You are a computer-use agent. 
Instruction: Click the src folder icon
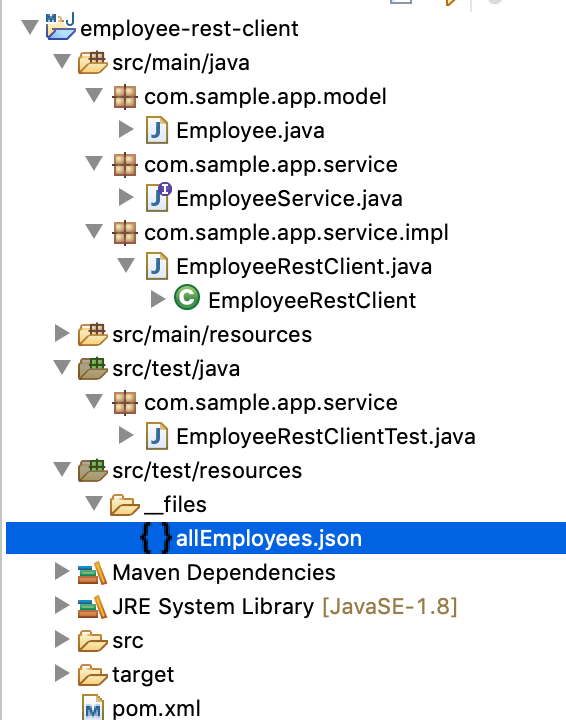(92, 641)
